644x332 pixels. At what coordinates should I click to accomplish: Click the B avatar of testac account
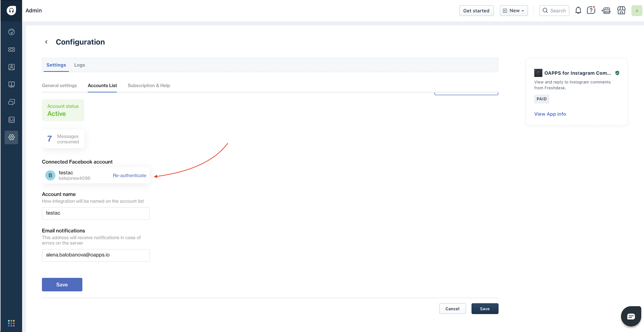[50, 176]
